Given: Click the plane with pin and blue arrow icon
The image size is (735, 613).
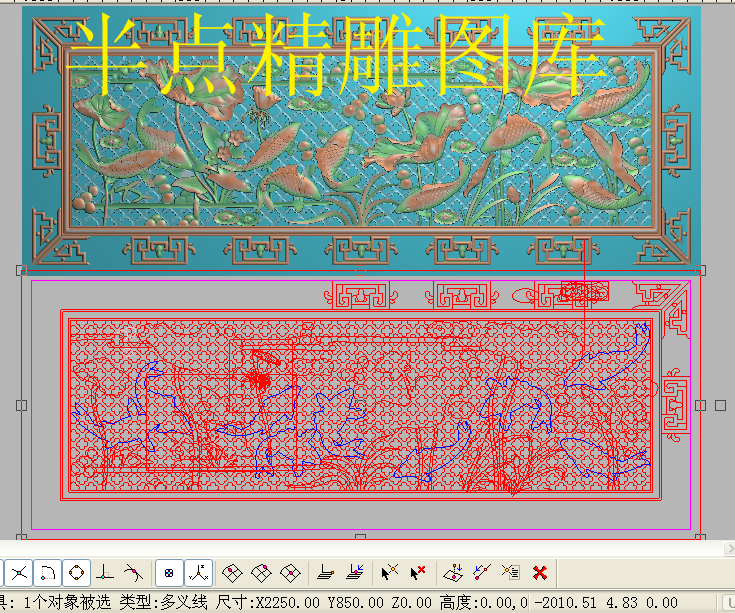Looking at the screenshot, I should point(453,573).
